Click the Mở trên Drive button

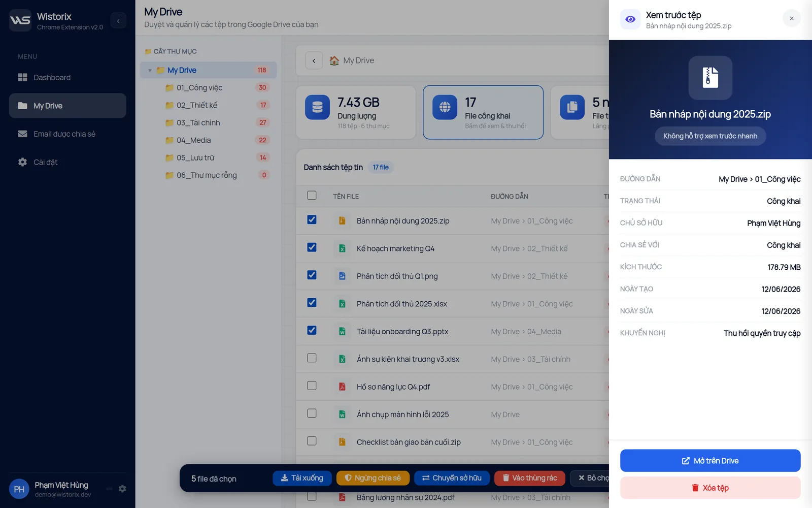click(x=710, y=461)
